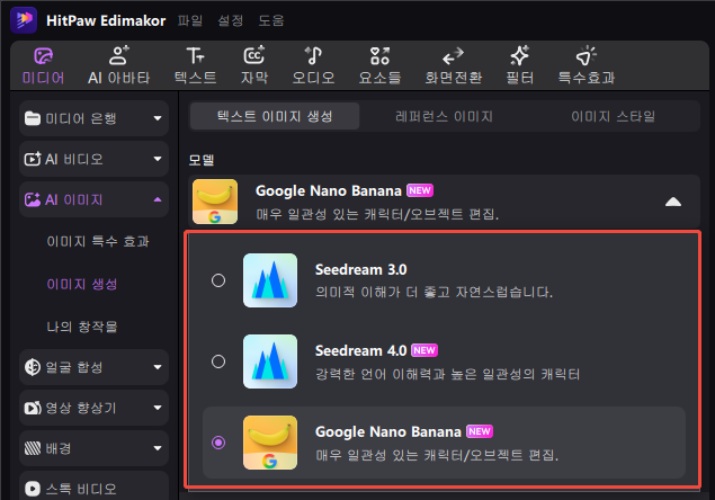The image size is (715, 500).
Task: Click the 영상 향상기 enhancer icon
Action: pyautogui.click(x=32, y=407)
